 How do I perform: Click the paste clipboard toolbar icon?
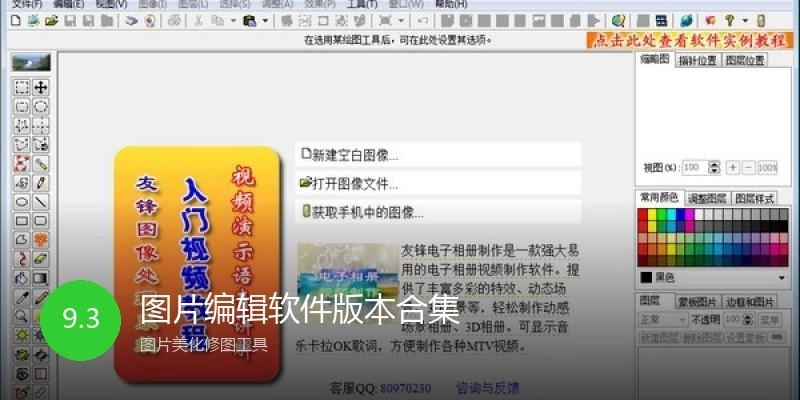[x=249, y=21]
